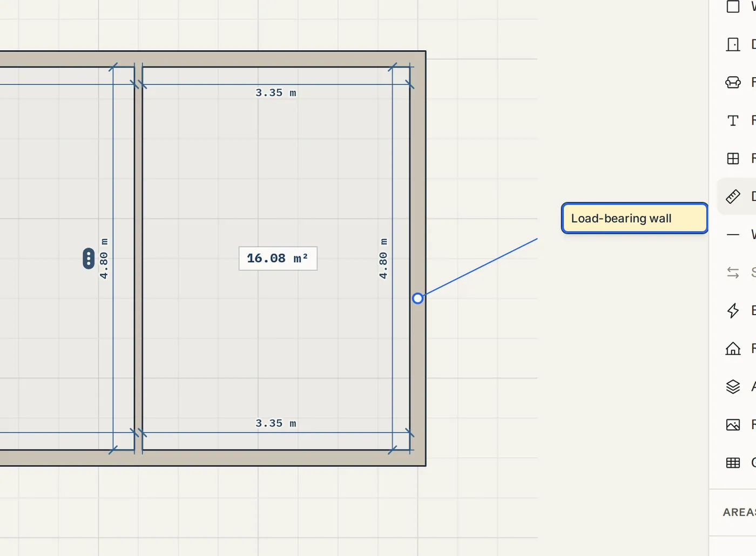The height and width of the screenshot is (556, 756).
Task: Open the furniture armchair tool
Action: click(733, 83)
